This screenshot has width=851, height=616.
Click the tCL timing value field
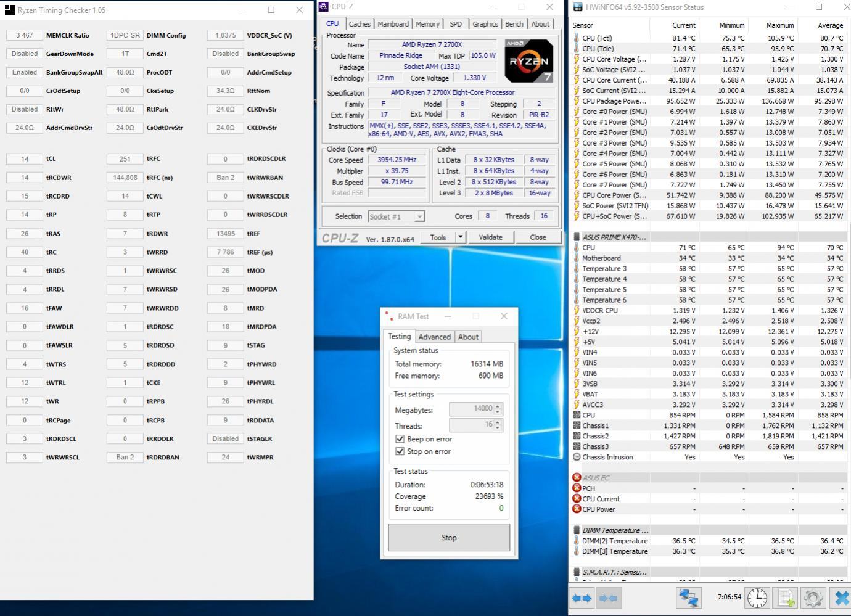(x=25, y=158)
